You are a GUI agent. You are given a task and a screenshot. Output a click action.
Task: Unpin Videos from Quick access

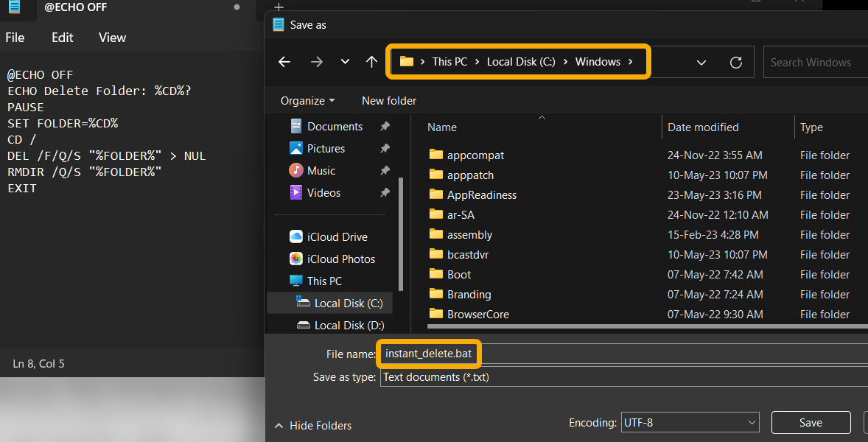pyautogui.click(x=385, y=192)
